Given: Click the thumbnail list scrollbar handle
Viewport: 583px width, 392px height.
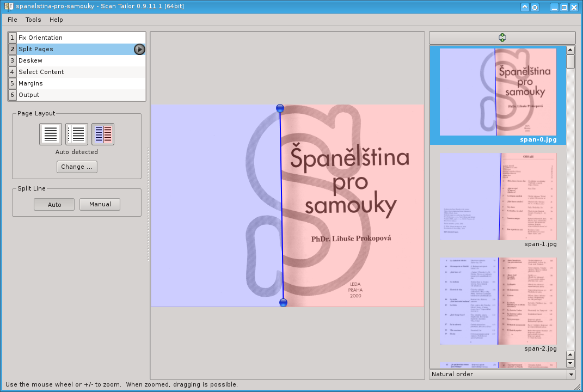Looking at the screenshot, I should click(570, 62).
